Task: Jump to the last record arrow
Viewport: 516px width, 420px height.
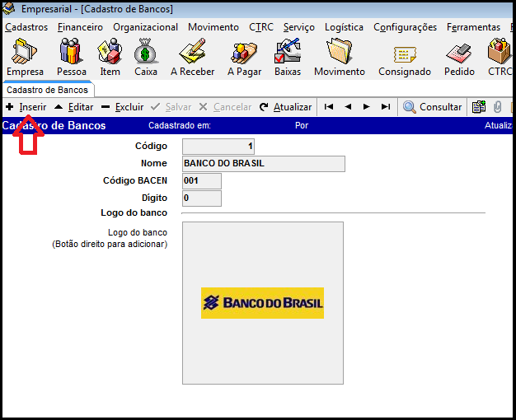Action: [385, 107]
